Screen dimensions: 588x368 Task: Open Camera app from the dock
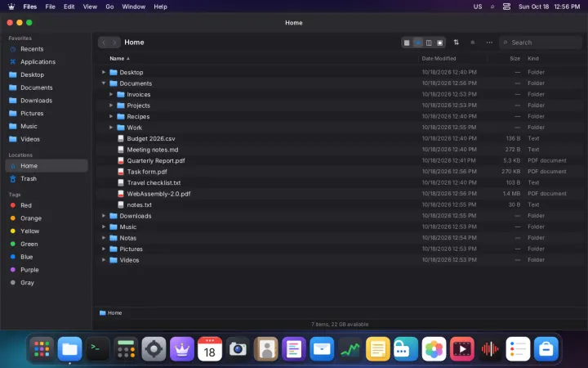tap(238, 349)
